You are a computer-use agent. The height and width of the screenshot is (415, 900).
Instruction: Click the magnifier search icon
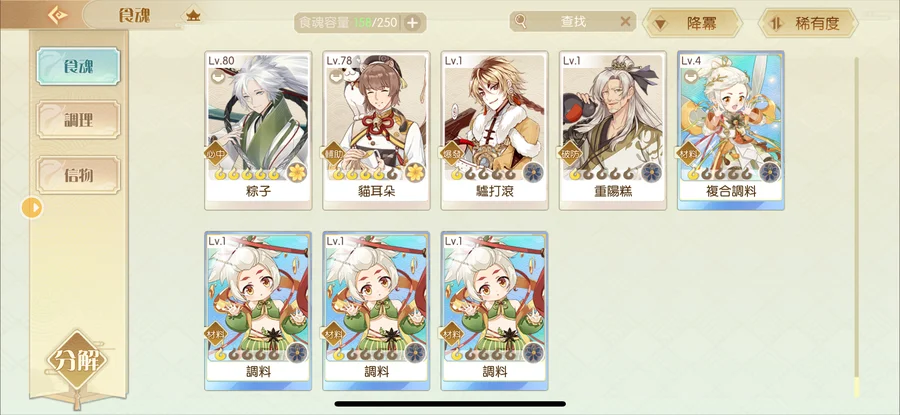click(521, 22)
